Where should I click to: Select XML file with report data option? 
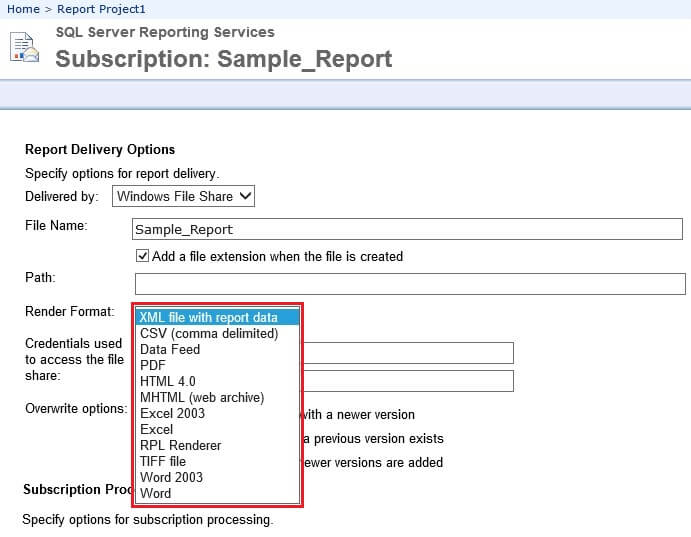coord(209,318)
